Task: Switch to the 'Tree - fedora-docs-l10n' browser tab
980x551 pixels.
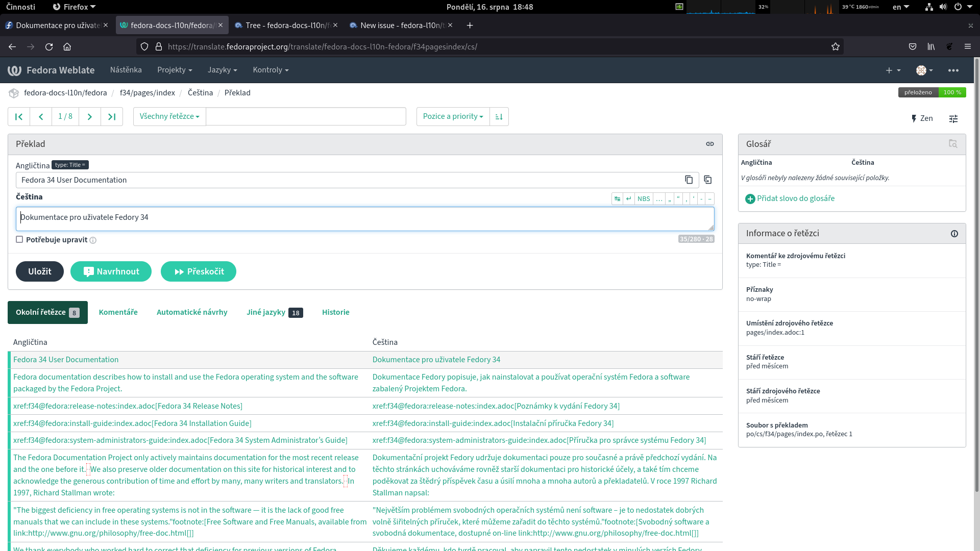Action: pos(286,26)
